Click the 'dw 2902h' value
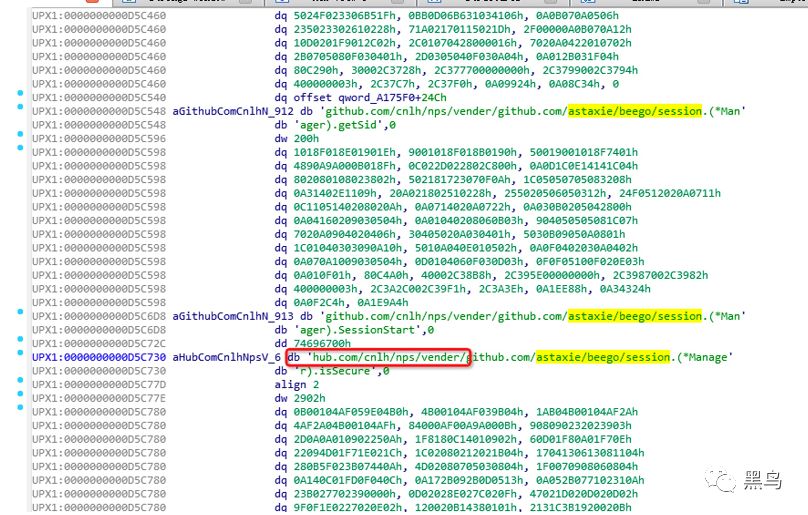Screen dimensions: 808x515 coord(309,398)
